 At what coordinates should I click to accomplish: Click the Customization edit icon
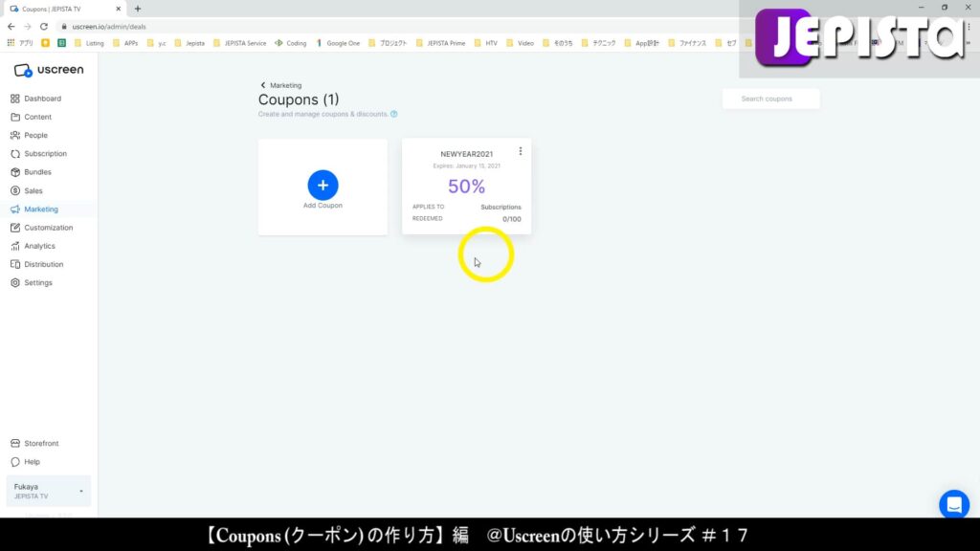pos(15,228)
